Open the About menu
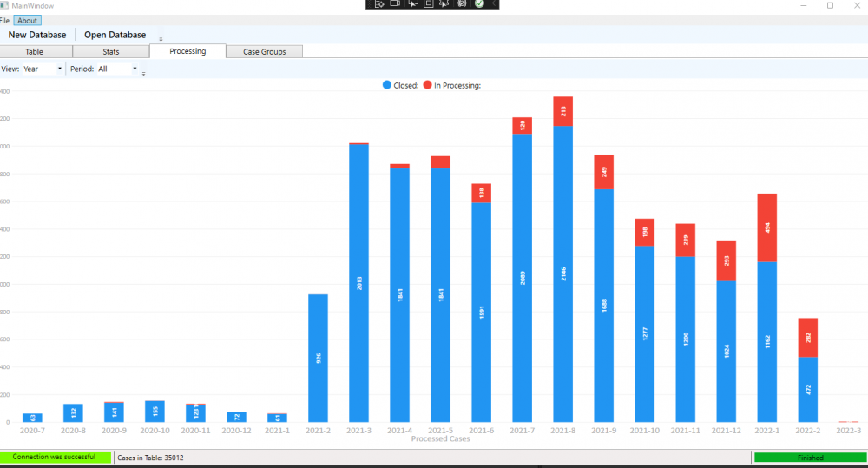 [x=27, y=21]
